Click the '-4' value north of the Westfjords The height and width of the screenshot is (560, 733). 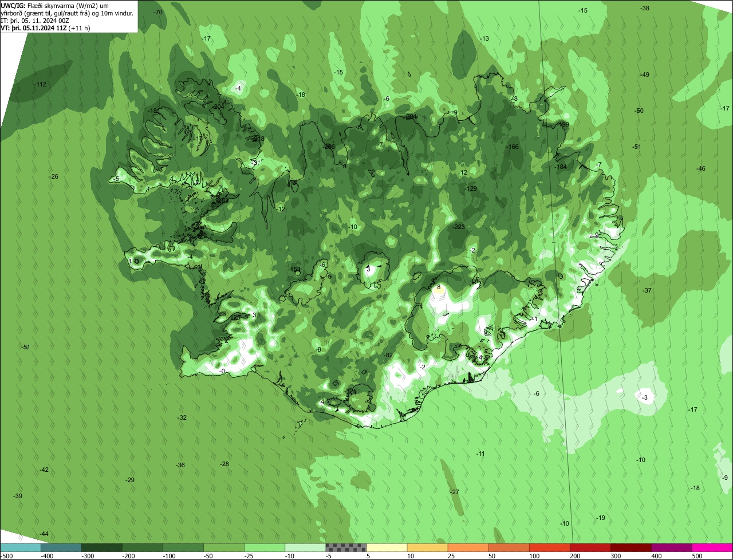point(238,88)
